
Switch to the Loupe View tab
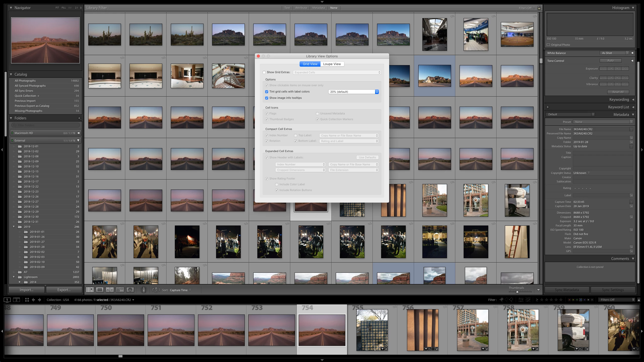tap(332, 64)
